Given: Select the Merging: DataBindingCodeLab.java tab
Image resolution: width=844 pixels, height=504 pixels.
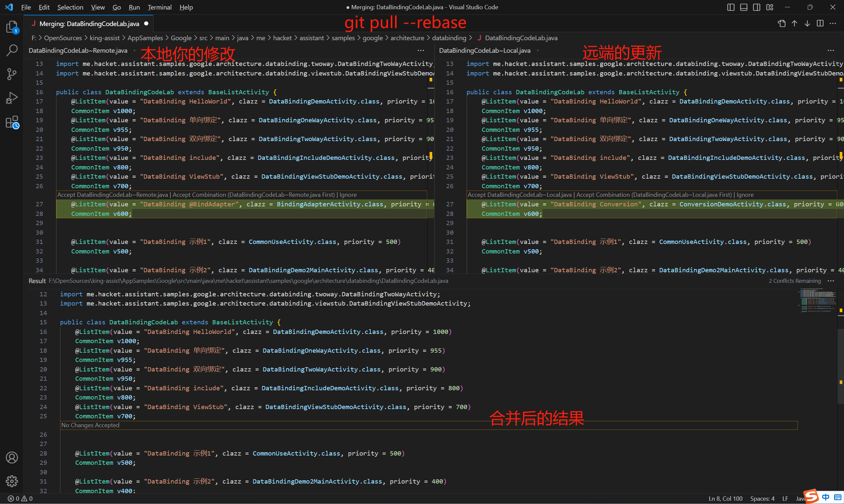Looking at the screenshot, I should click(x=89, y=24).
